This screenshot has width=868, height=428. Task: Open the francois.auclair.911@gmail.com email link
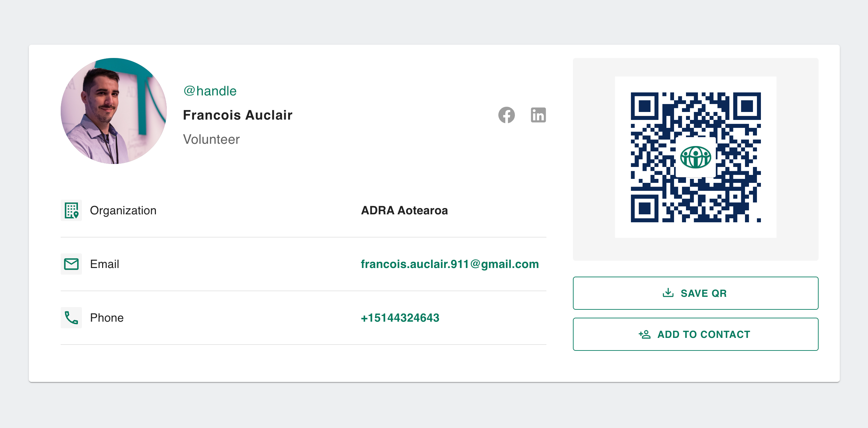coord(450,264)
